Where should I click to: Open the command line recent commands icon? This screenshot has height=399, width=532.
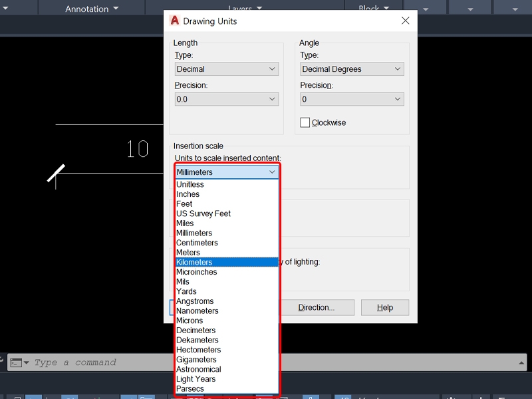point(19,362)
